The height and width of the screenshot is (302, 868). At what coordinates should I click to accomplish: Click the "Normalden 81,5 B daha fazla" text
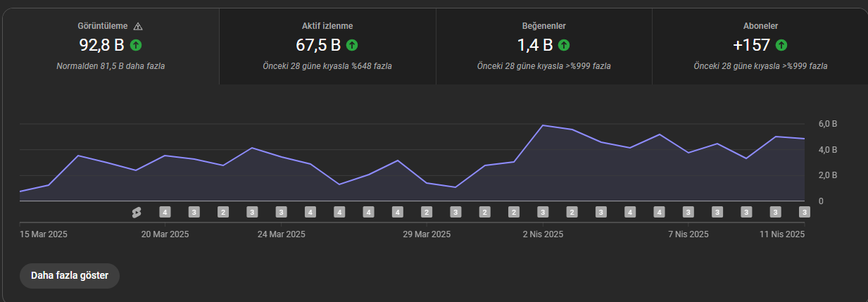coord(111,66)
